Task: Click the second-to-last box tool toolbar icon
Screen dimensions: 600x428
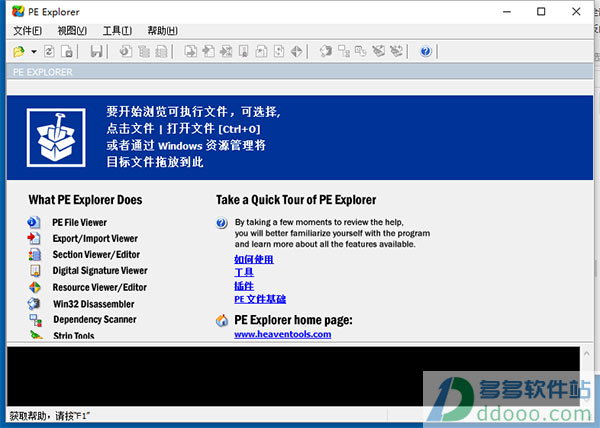Action: 378,51
